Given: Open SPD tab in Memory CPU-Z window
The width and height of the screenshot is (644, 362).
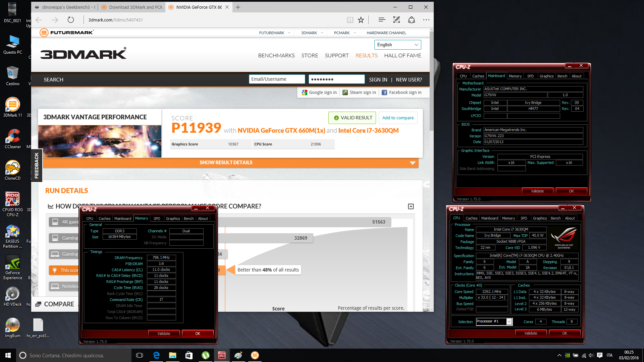Looking at the screenshot, I should [157, 219].
